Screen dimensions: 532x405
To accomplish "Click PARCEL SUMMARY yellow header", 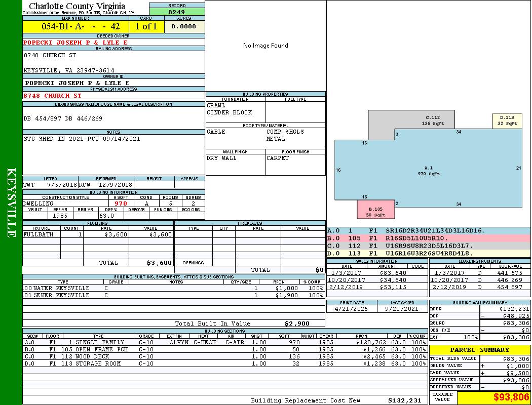I will tap(480, 350).
